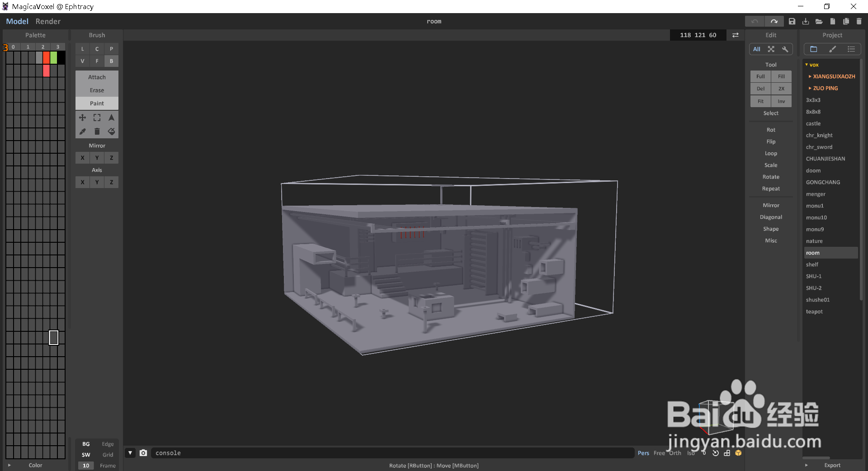Viewport: 868px width, 471px height.
Task: Enable Axis lock Z
Action: point(111,182)
